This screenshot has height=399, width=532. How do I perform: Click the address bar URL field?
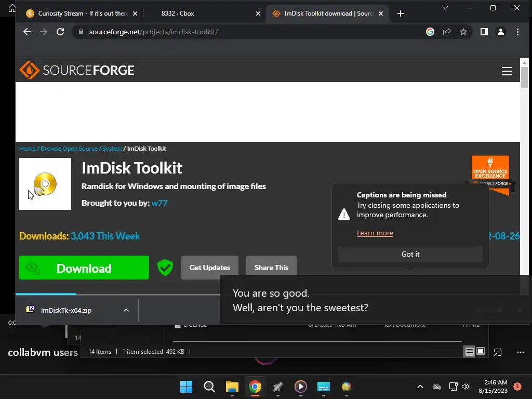pos(251,32)
